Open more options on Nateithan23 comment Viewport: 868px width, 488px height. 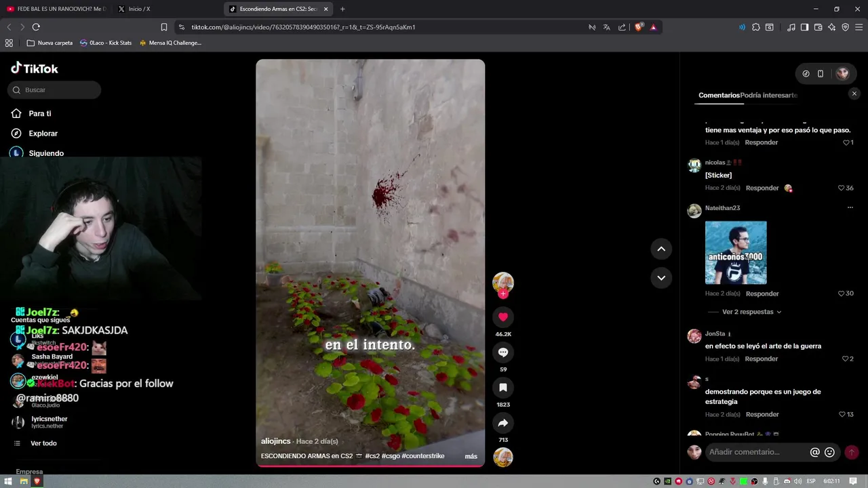click(850, 208)
